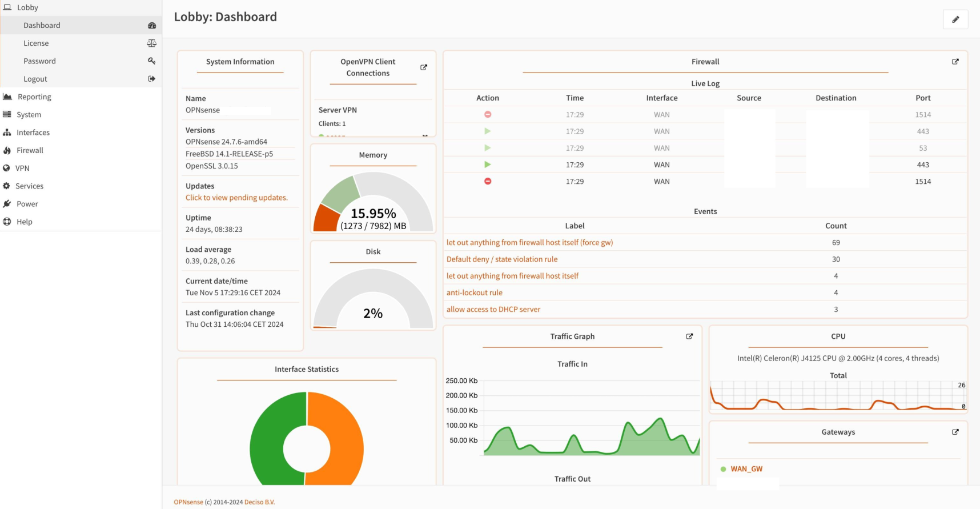Open OpenVPN Client Connections external link icon

pyautogui.click(x=424, y=67)
